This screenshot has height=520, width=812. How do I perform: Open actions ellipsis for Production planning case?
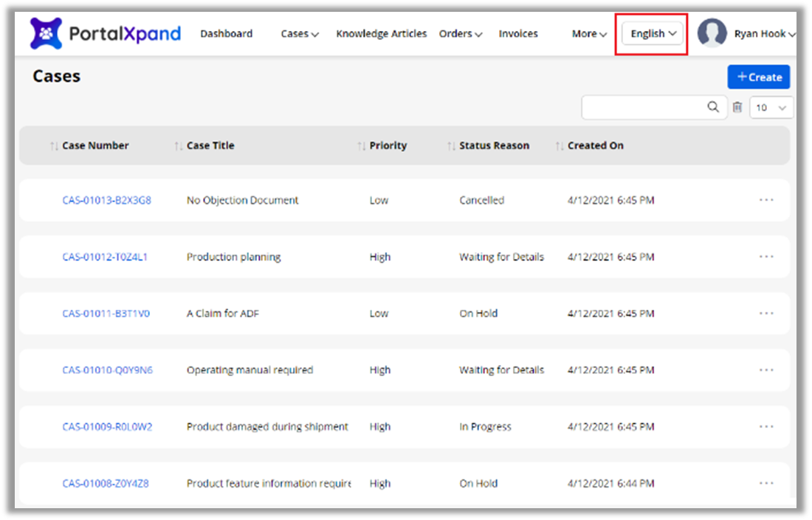766,257
